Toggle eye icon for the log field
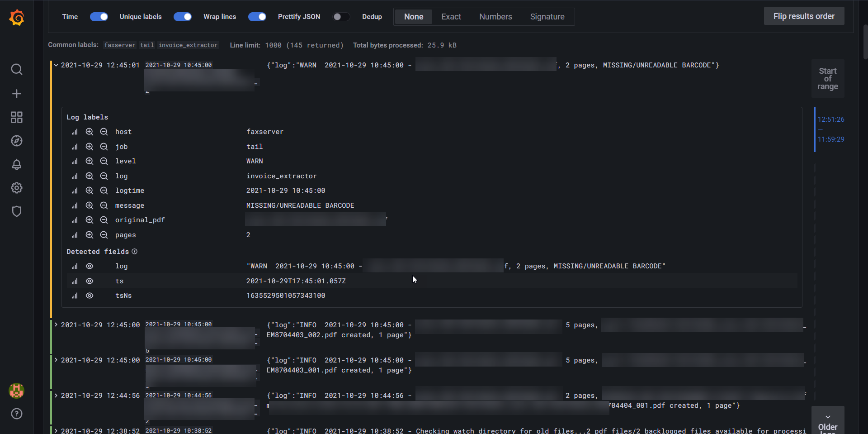The height and width of the screenshot is (434, 868). [x=90, y=266]
